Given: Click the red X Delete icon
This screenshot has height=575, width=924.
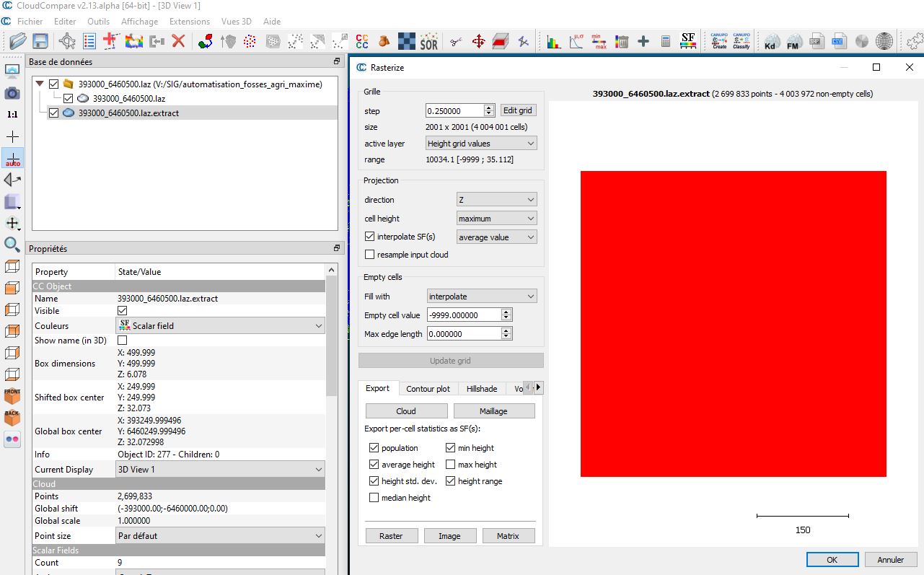Looking at the screenshot, I should coord(178,41).
